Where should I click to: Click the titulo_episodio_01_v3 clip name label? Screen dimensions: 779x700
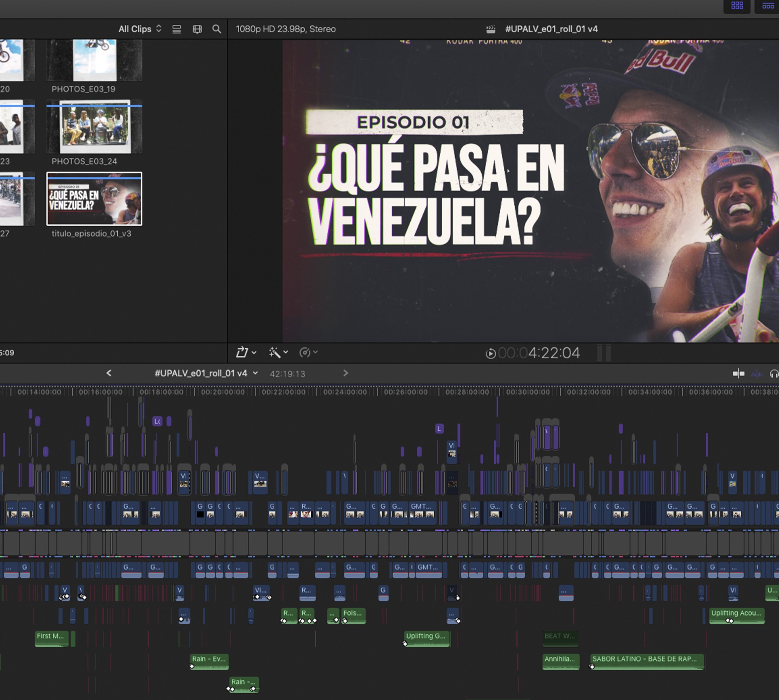pos(91,234)
